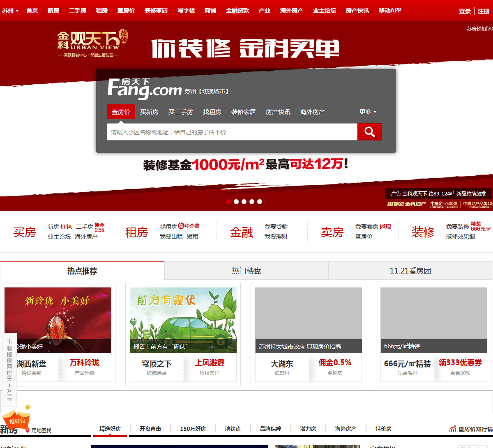Select the 买新房 search tab
The width and height of the screenshot is (493, 448).
tap(149, 112)
